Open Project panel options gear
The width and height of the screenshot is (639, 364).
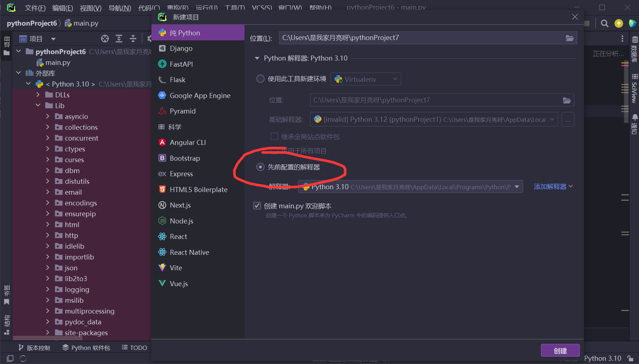pos(149,39)
